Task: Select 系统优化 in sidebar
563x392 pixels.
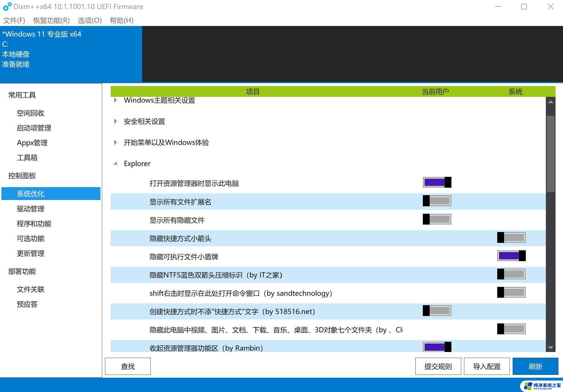Action: (x=51, y=194)
